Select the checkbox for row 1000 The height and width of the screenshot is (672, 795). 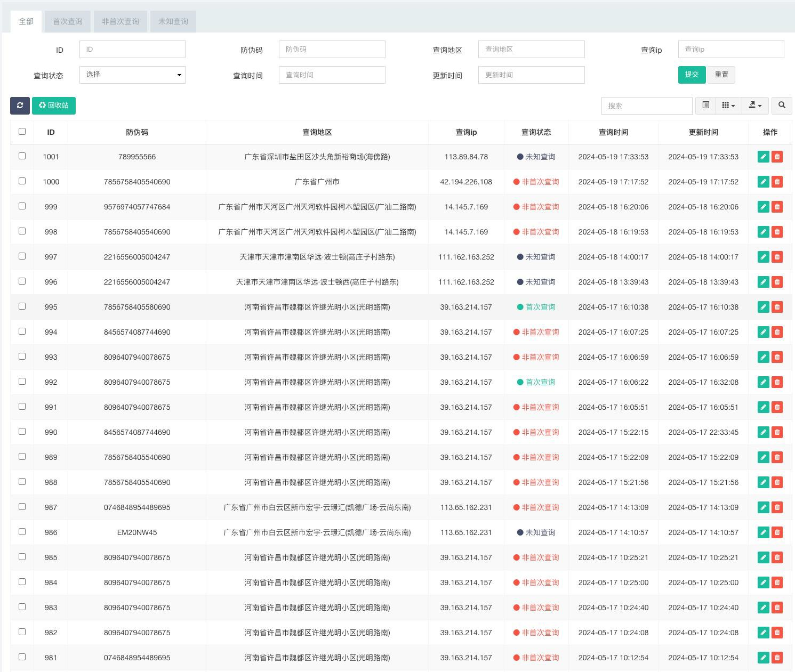tap(22, 181)
